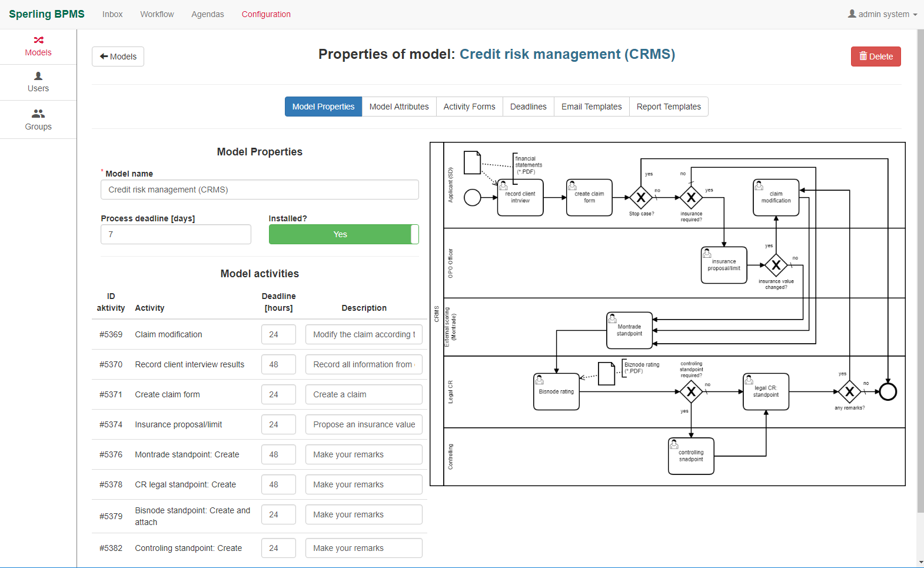Click the 'record client interview' task box
Screen dimensions: 924x568
[520, 198]
